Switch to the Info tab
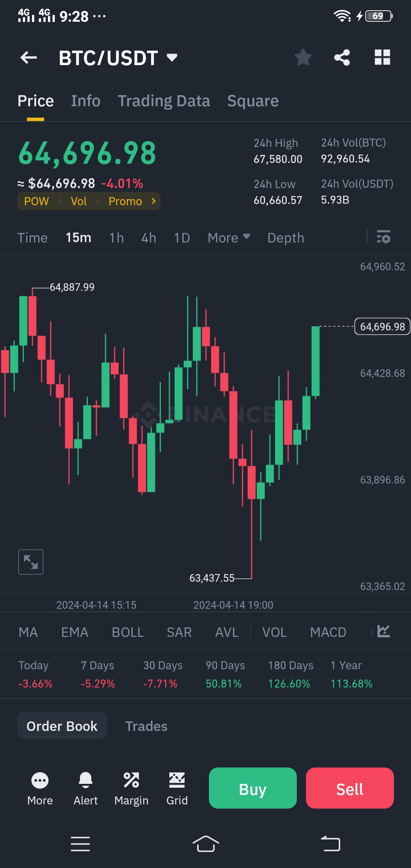The image size is (411, 868). pos(86,101)
